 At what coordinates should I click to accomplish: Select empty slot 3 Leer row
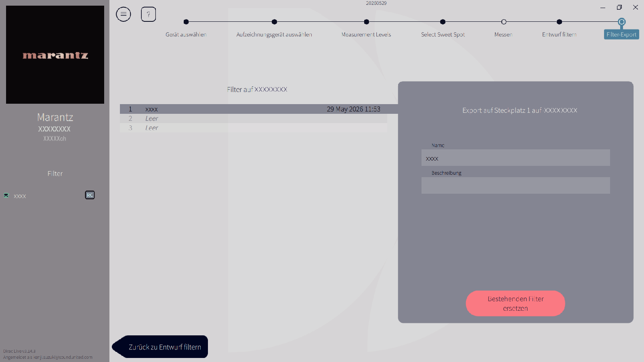(254, 128)
